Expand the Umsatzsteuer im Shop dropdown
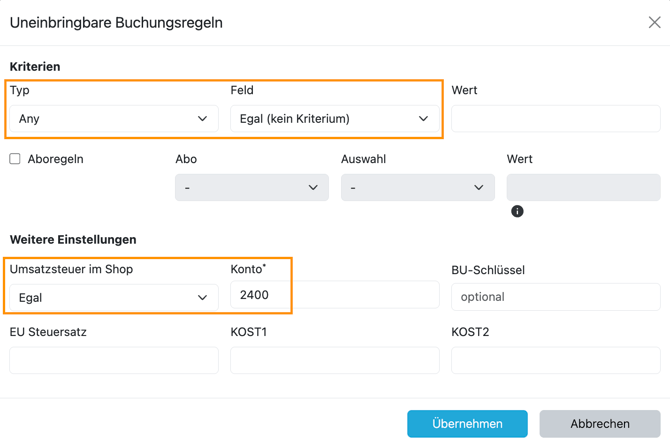Viewport: 670px width, 448px height. pos(113,297)
